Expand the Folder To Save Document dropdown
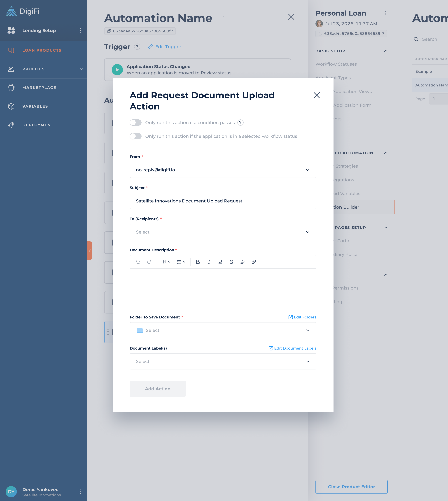This screenshot has width=448, height=501. [223, 330]
